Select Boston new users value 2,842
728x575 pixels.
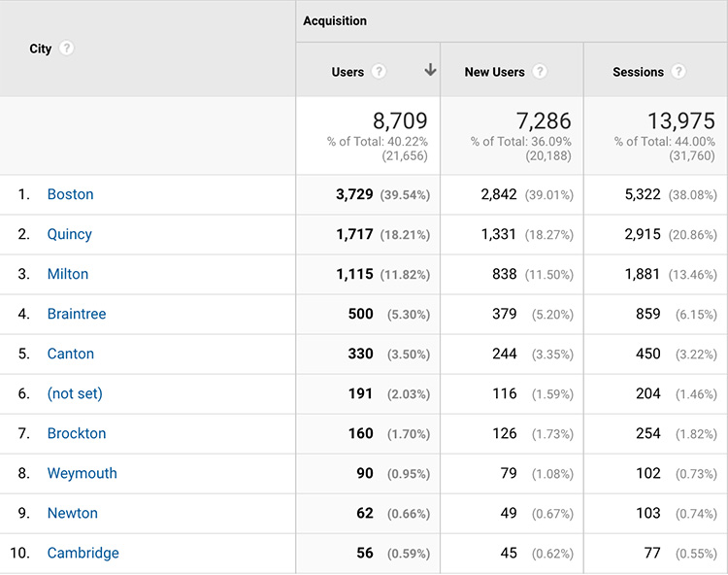click(x=499, y=194)
